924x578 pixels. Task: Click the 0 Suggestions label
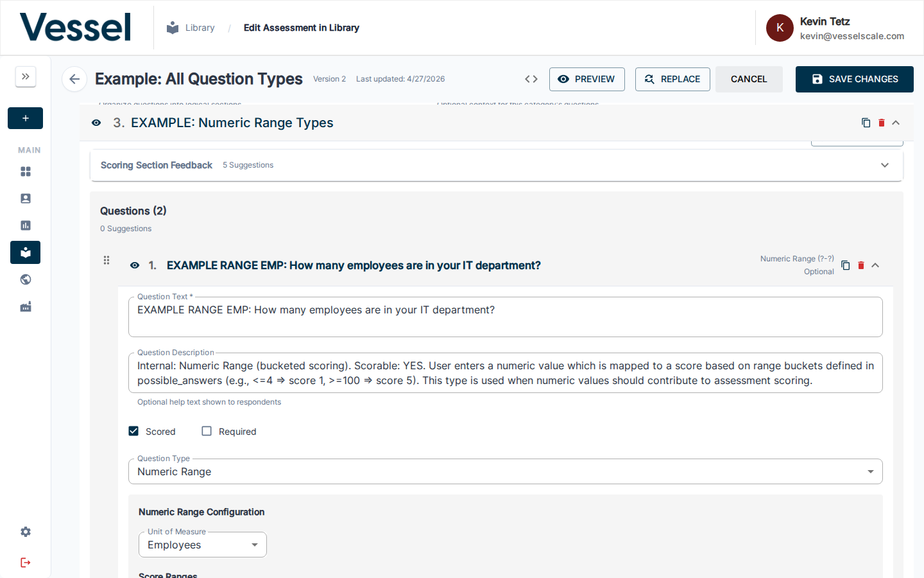click(x=126, y=229)
